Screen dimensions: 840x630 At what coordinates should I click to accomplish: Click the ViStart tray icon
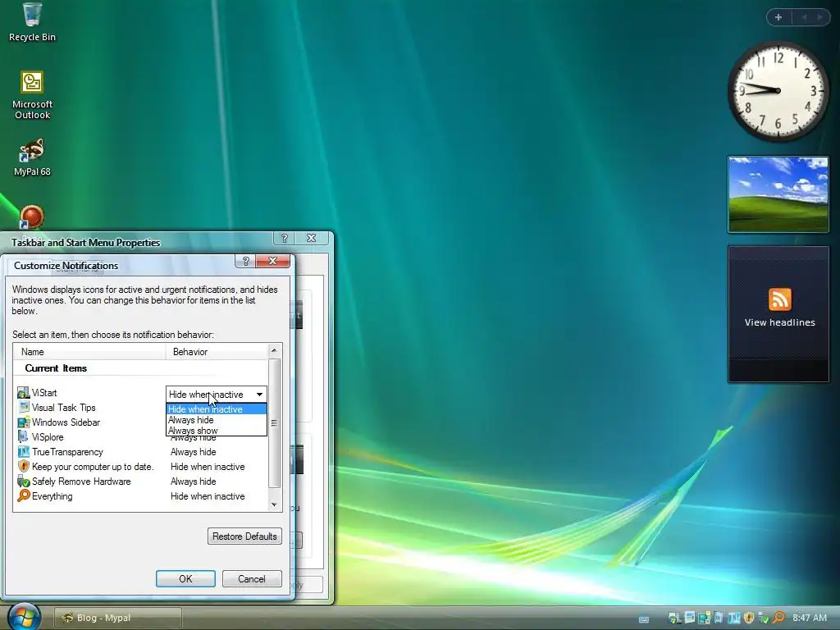pos(674,618)
